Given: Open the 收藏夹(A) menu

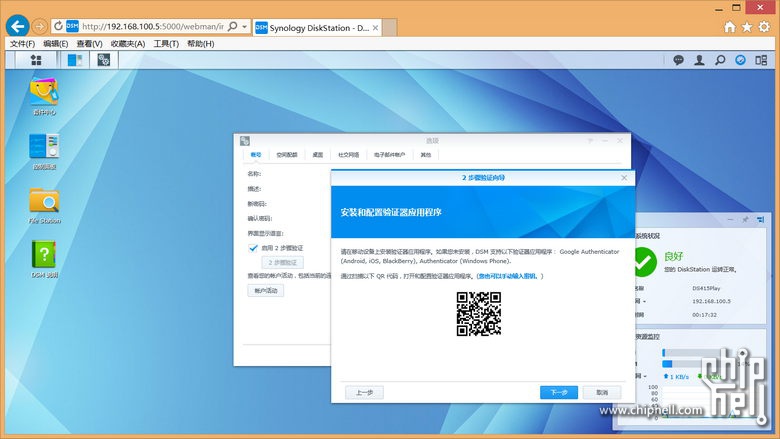Looking at the screenshot, I should point(128,44).
